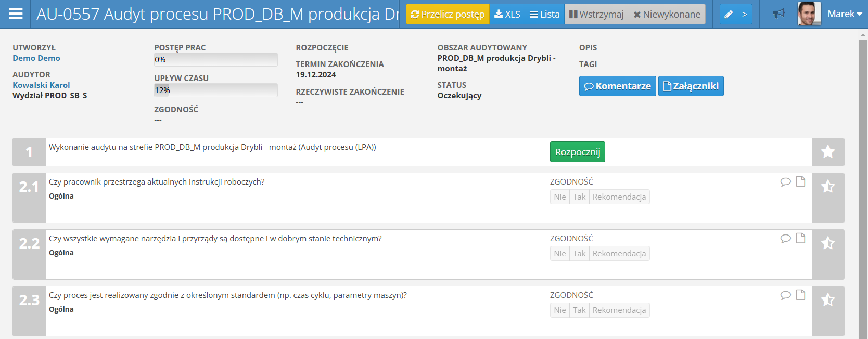Switch to Lista view
The width and height of the screenshot is (868, 339).
click(x=544, y=15)
